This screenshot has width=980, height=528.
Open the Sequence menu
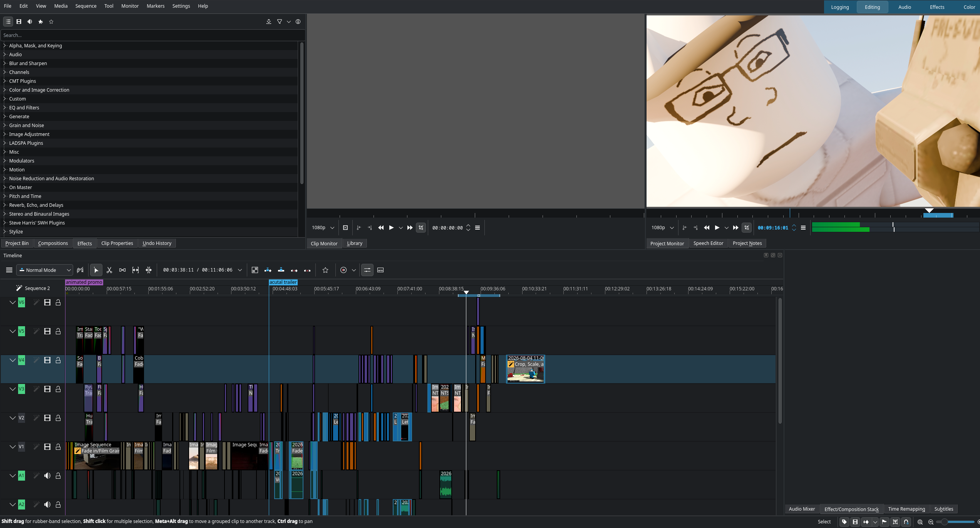pos(86,6)
